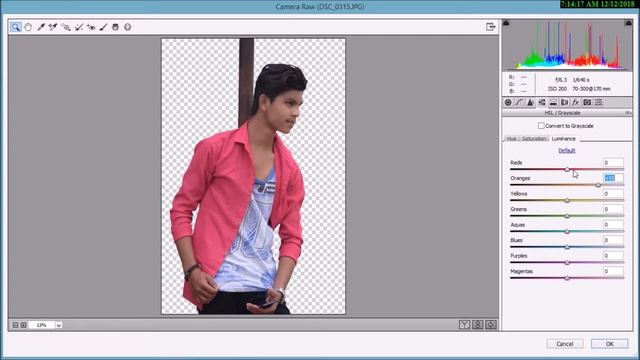
Task: Click the zoom out button below preview
Action: (15, 325)
